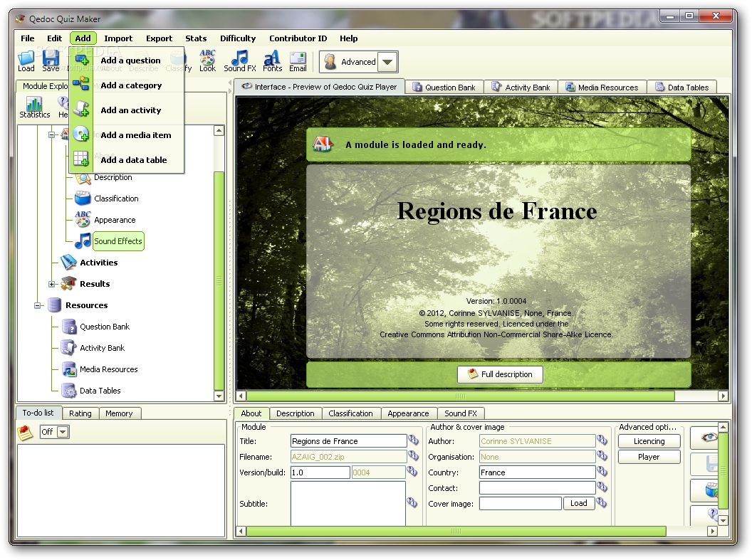Image resolution: width=752 pixels, height=560 pixels.
Task: Open the To-do list Off dropdown
Action: coord(63,432)
